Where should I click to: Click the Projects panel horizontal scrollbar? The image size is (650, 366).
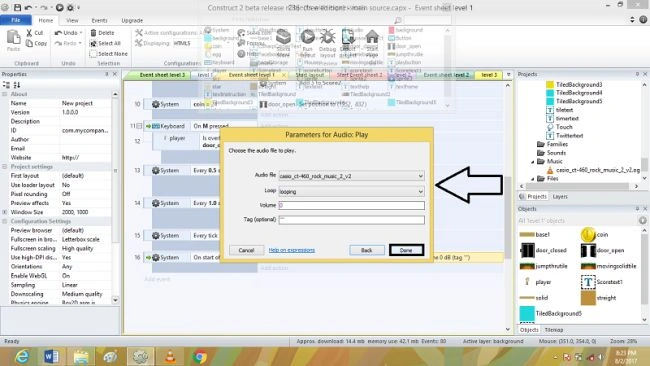click(x=577, y=187)
